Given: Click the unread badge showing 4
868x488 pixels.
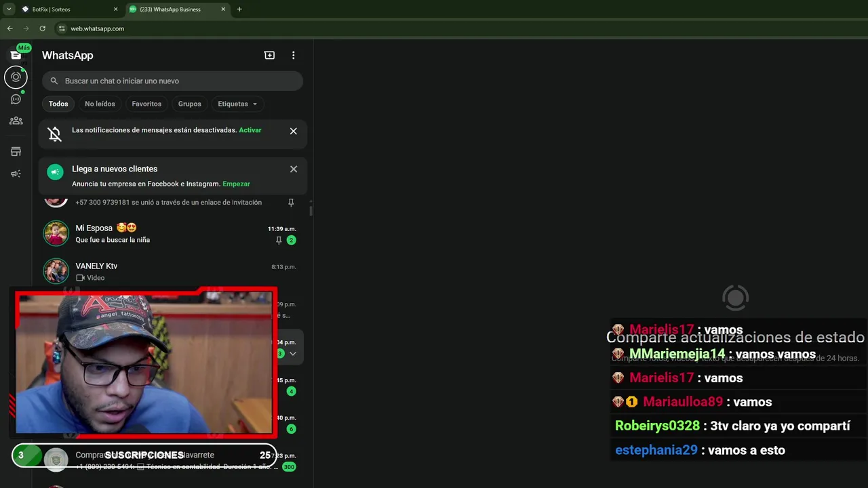Looking at the screenshot, I should coord(291,391).
